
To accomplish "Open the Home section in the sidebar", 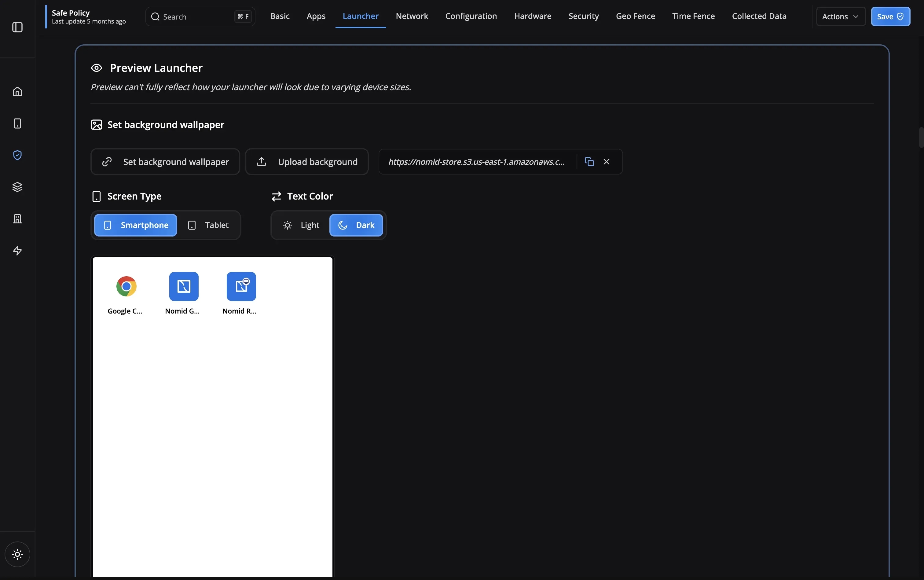I will [x=17, y=91].
